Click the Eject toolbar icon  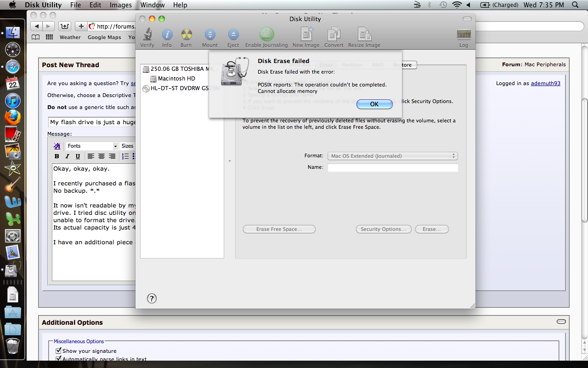(233, 34)
